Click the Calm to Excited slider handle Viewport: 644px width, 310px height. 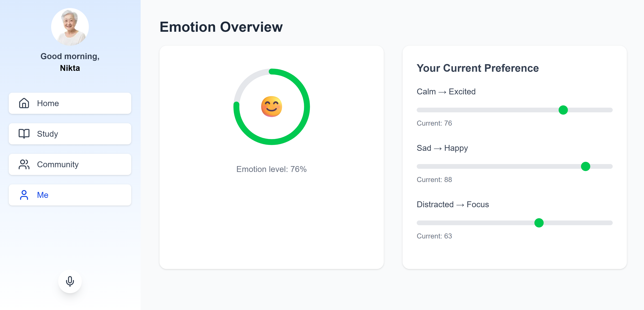click(563, 110)
